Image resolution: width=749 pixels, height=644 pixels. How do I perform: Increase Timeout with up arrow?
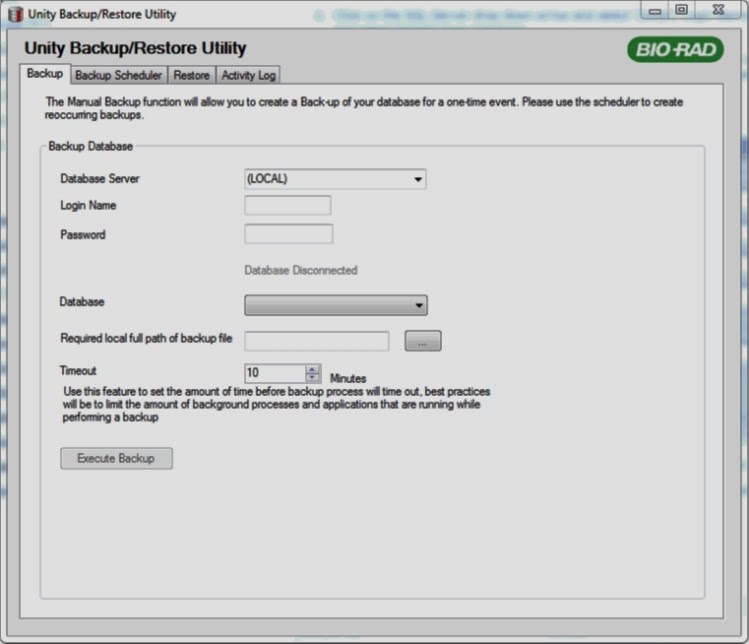(312, 369)
